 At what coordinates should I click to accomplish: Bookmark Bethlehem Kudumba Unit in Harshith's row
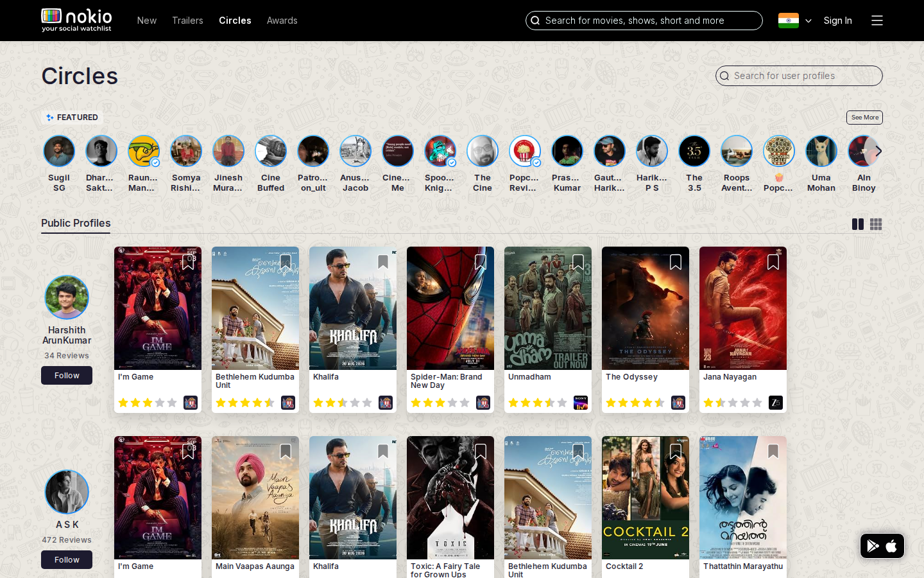point(286,262)
